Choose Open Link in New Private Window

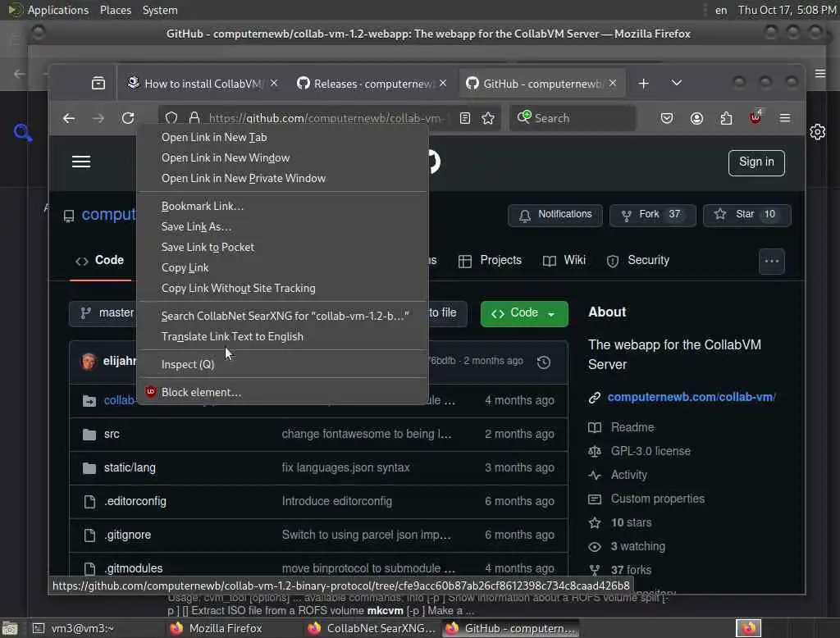coord(282,178)
